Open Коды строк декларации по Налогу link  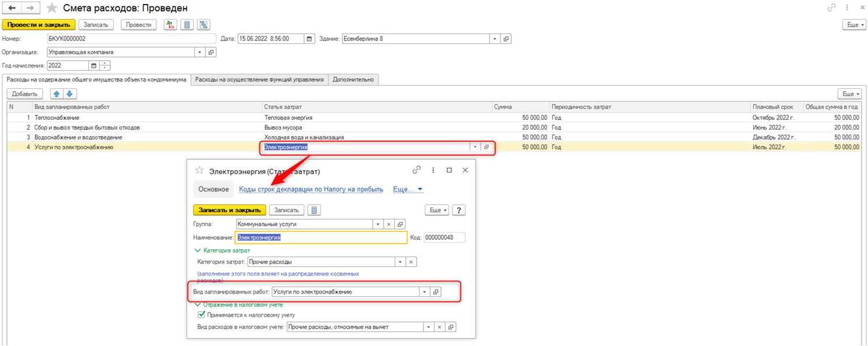point(310,189)
